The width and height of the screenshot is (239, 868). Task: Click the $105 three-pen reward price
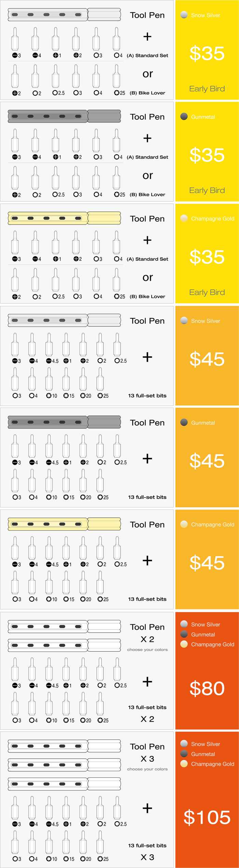[207, 817]
